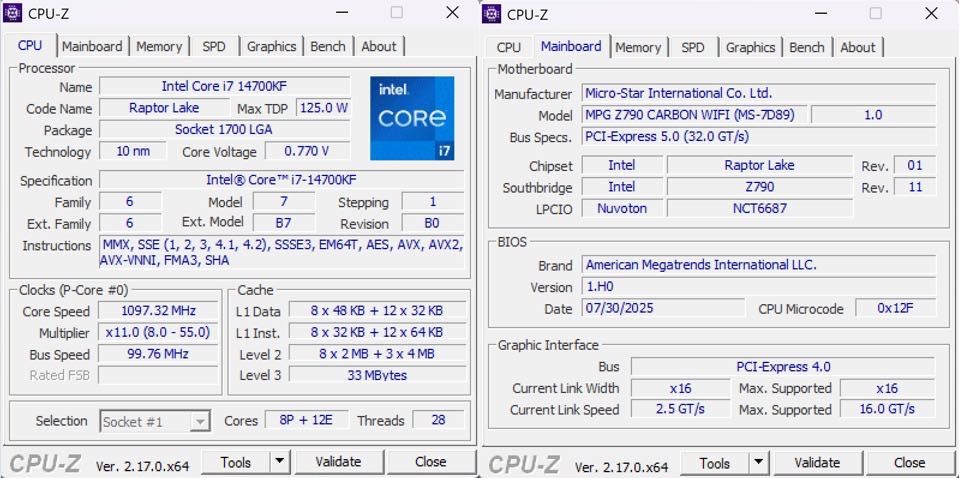Click manufacturer field Micro-Star International Co. Ltd.

coord(759,93)
